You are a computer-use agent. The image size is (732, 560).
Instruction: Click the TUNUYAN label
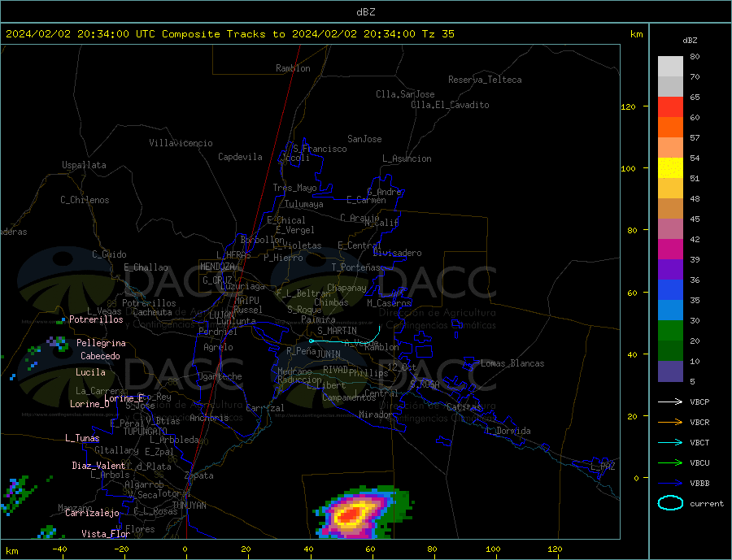pos(189,506)
